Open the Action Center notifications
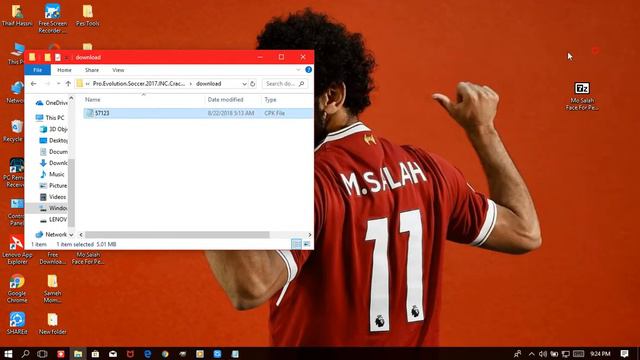Viewport: 640px width, 360px height. point(624,353)
